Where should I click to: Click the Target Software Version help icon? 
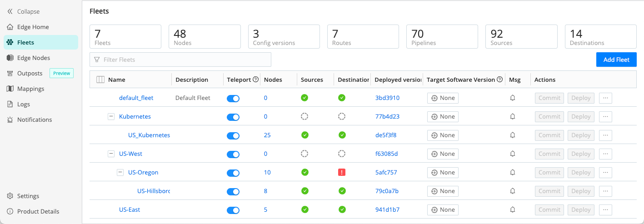pyautogui.click(x=500, y=80)
